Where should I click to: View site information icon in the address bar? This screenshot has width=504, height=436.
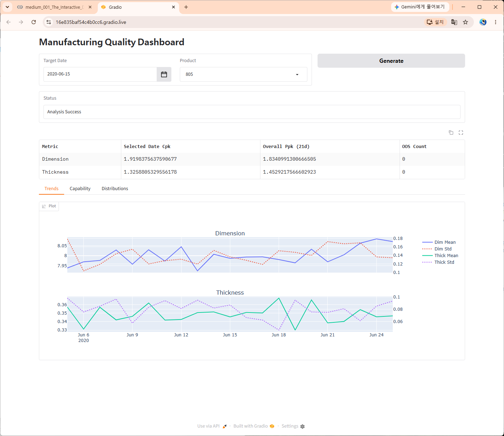(x=49, y=22)
